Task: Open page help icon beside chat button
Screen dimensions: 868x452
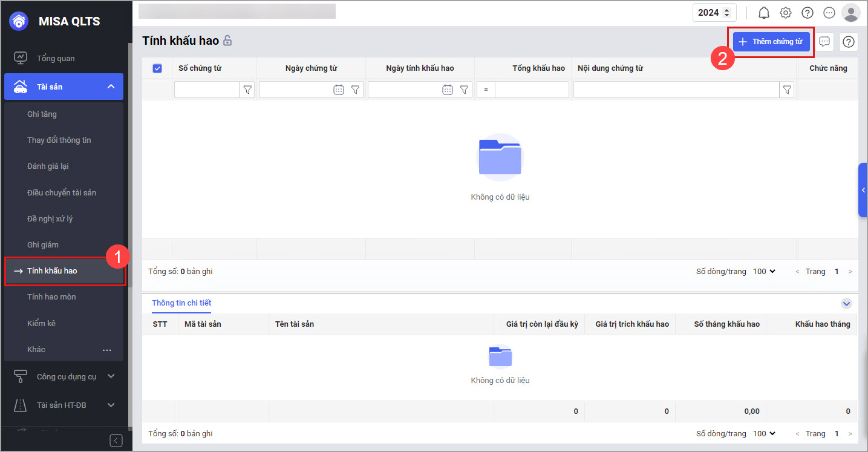Action: 849,42
